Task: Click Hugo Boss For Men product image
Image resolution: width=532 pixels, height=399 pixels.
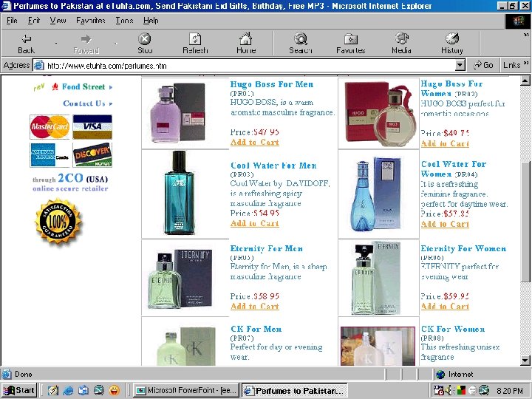Action: [x=178, y=112]
